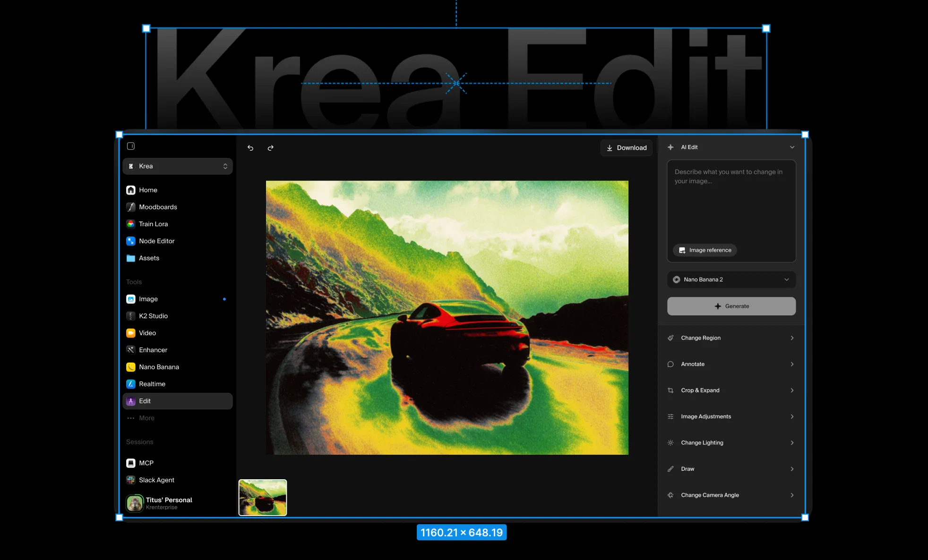This screenshot has height=560, width=928.
Task: Open the Nano Banana 2 model dropdown
Action: [731, 280]
